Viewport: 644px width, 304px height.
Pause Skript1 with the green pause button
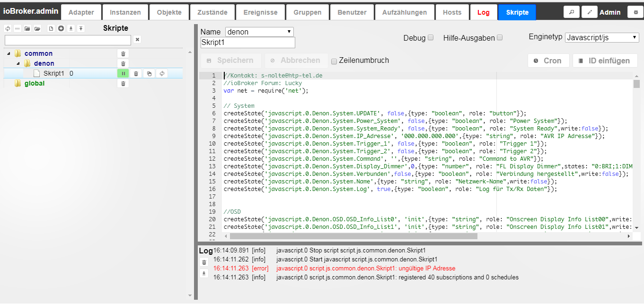click(x=123, y=73)
